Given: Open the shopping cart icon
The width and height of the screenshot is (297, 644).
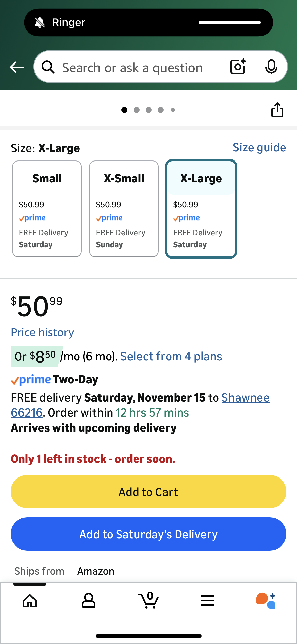Looking at the screenshot, I should click(148, 601).
